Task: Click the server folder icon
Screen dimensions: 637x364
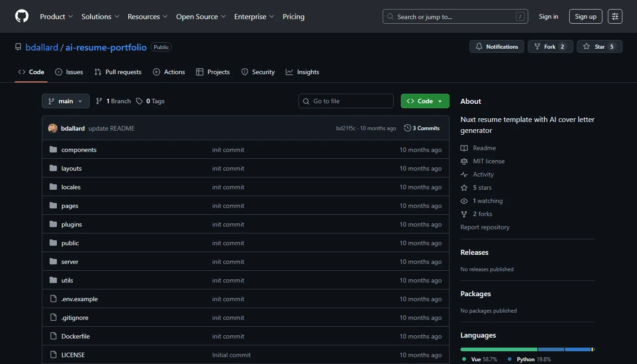Action: (x=53, y=262)
